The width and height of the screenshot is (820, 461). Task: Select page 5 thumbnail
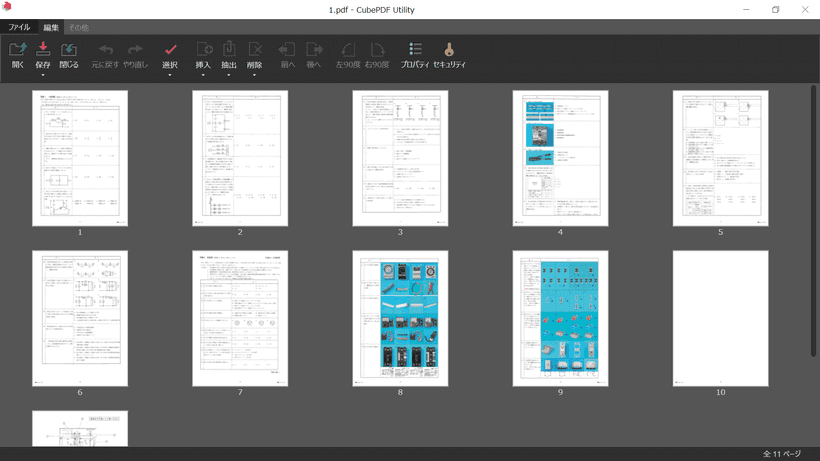(x=721, y=158)
